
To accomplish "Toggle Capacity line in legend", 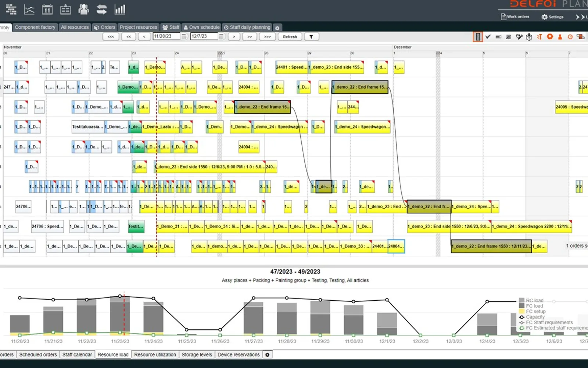I will click(x=532, y=317).
